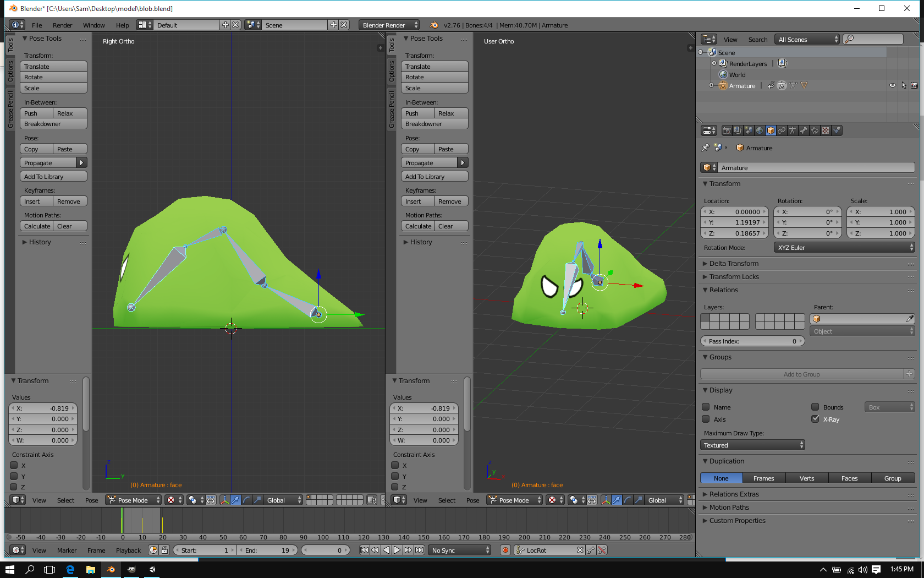Toggle Armature selectability cursor in outliner
924x578 pixels.
(x=904, y=85)
